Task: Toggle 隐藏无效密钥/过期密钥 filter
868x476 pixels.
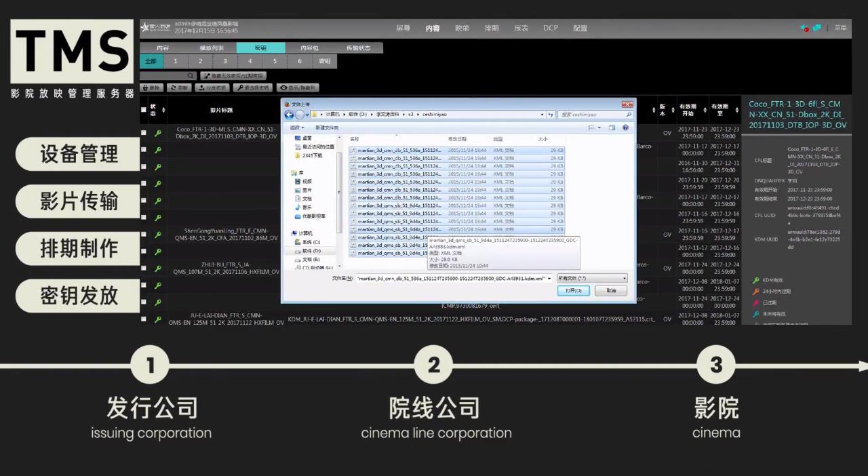Action: tap(234, 75)
